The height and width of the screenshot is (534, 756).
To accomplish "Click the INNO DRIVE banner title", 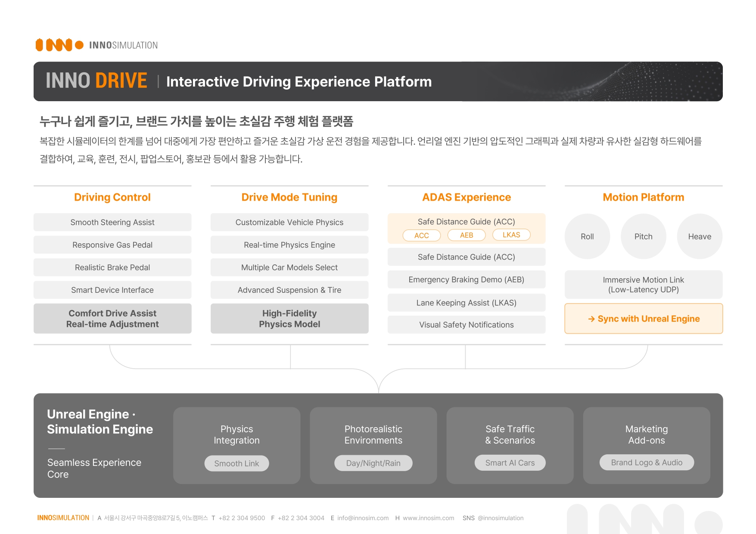I will point(96,81).
